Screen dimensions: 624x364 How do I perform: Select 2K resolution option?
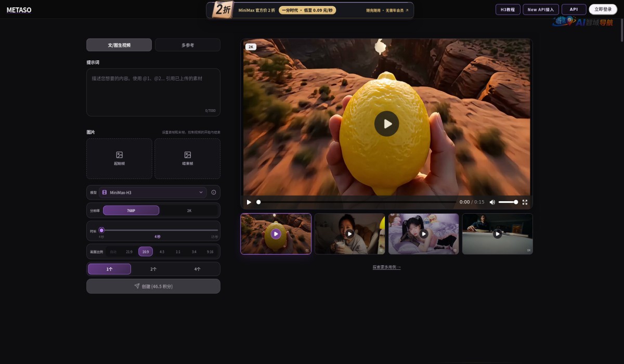click(189, 211)
